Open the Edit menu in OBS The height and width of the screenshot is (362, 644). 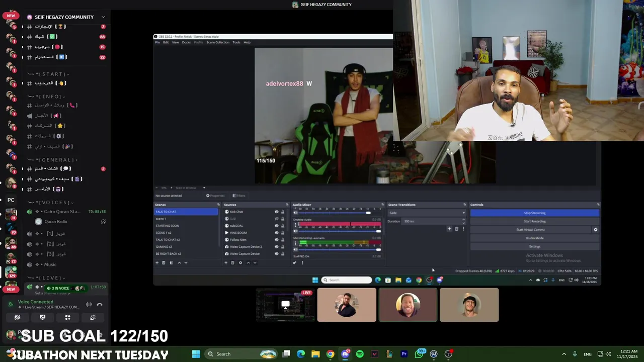(x=166, y=42)
